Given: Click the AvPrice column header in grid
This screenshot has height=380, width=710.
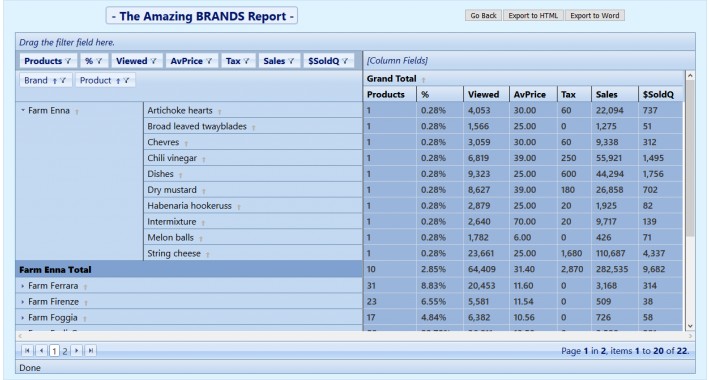Looking at the screenshot, I should click(x=533, y=94).
